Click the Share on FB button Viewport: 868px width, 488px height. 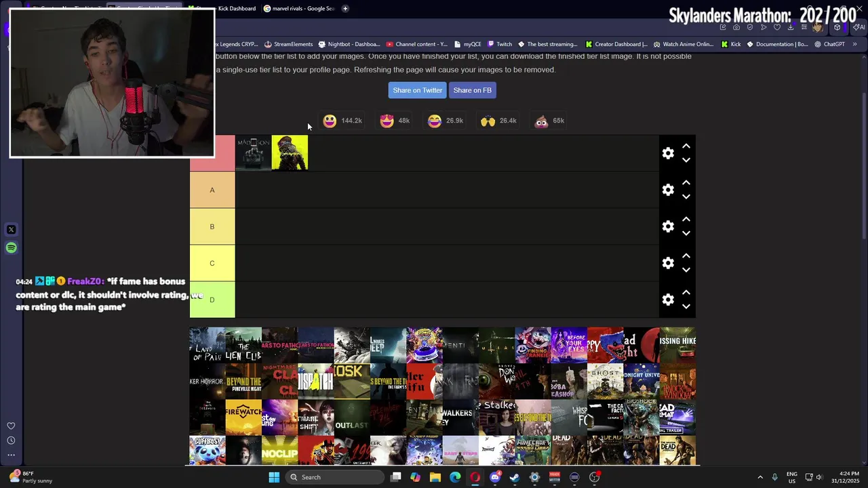[472, 90]
